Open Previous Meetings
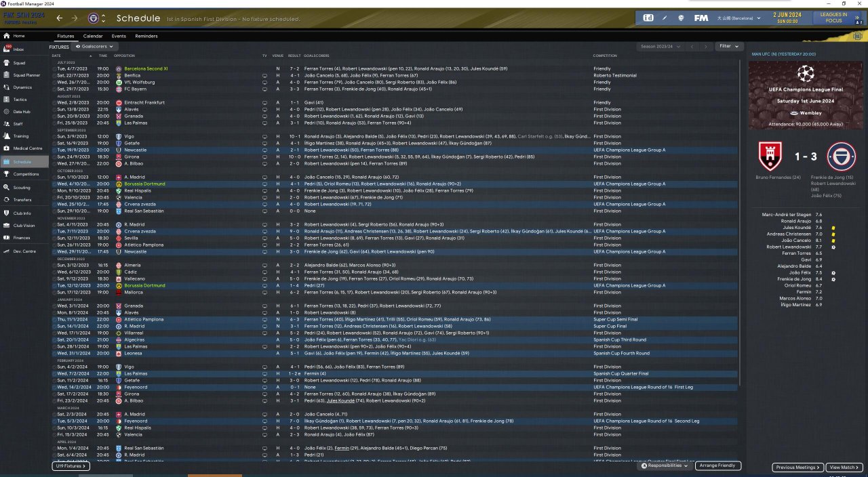This screenshot has width=868, height=477. tap(798, 468)
